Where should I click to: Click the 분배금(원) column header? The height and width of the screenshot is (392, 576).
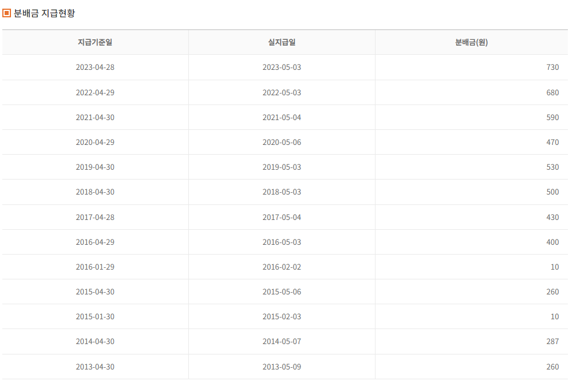[x=471, y=42]
